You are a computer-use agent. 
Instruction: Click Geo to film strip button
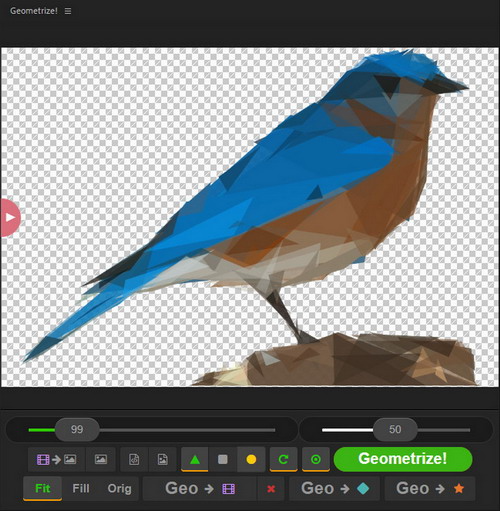tap(200, 489)
